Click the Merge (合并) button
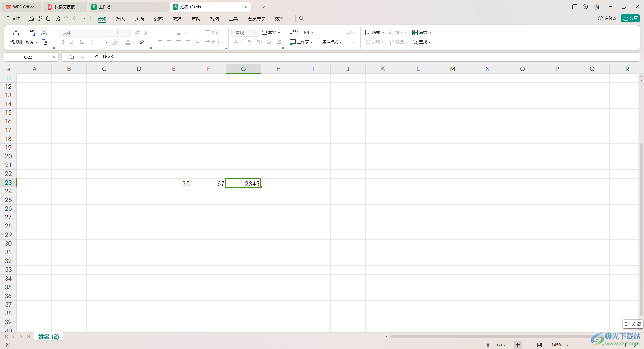This screenshot has width=644, height=349. pos(214,42)
